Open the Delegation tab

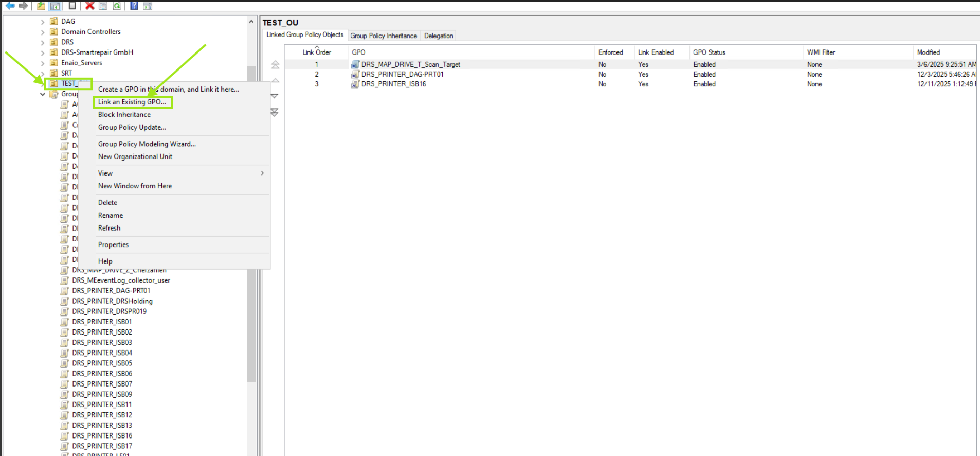click(439, 36)
